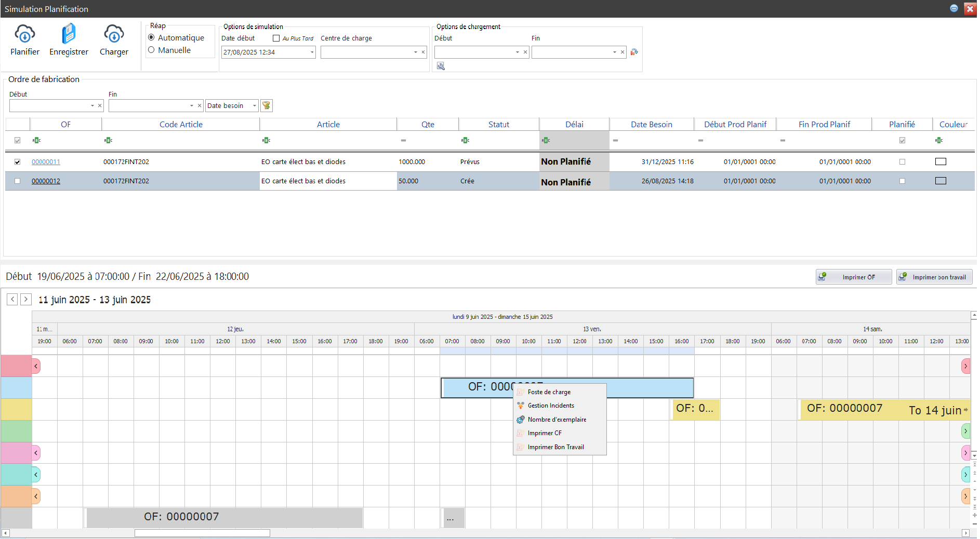
Task: Click the search icon under loading options
Action: pyautogui.click(x=441, y=66)
